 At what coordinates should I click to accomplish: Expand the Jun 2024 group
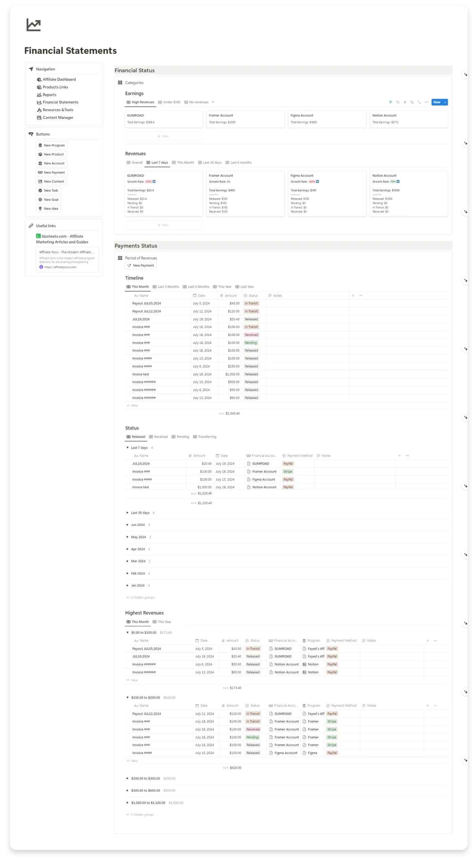click(x=127, y=525)
